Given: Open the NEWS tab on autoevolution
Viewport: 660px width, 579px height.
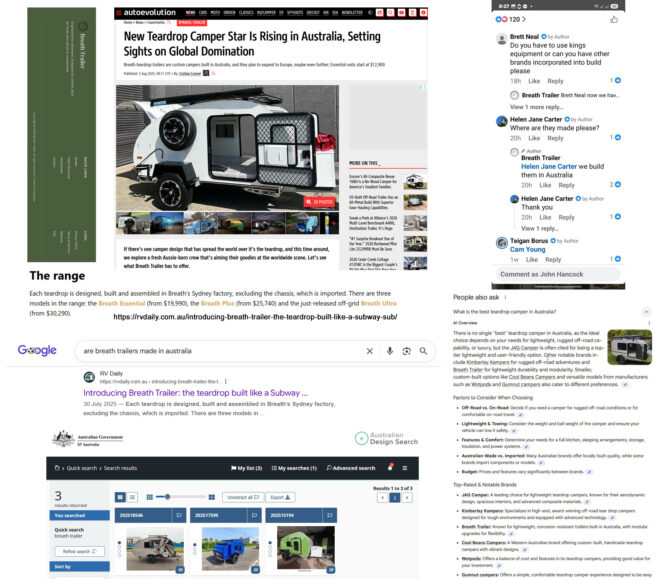Looking at the screenshot, I should tap(190, 13).
